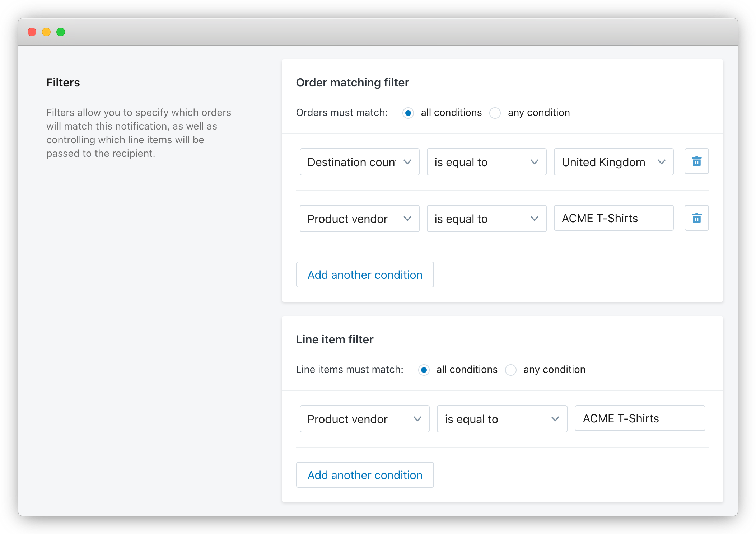The width and height of the screenshot is (756, 534).
Task: Remove the Product vendor order condition with trash icon
Action: (x=696, y=218)
